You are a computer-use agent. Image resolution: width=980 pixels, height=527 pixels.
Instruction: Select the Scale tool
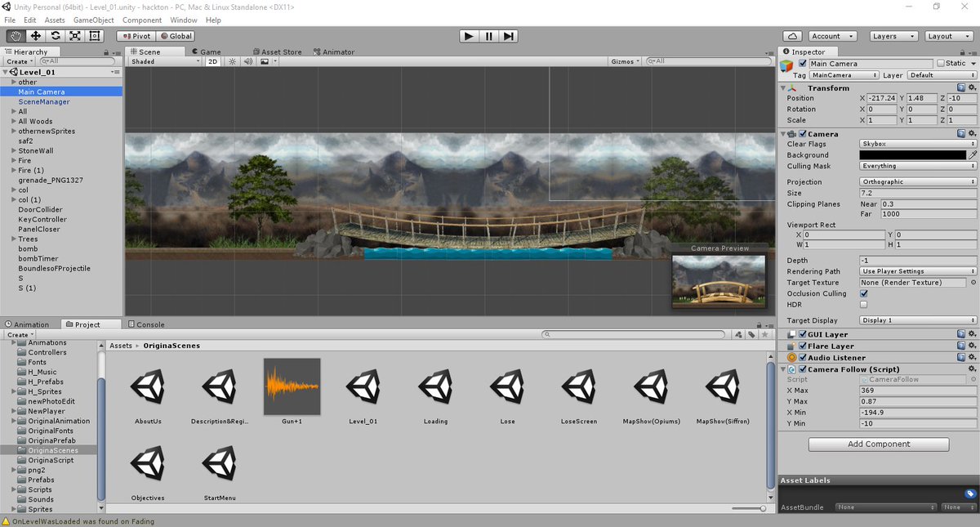coord(75,36)
